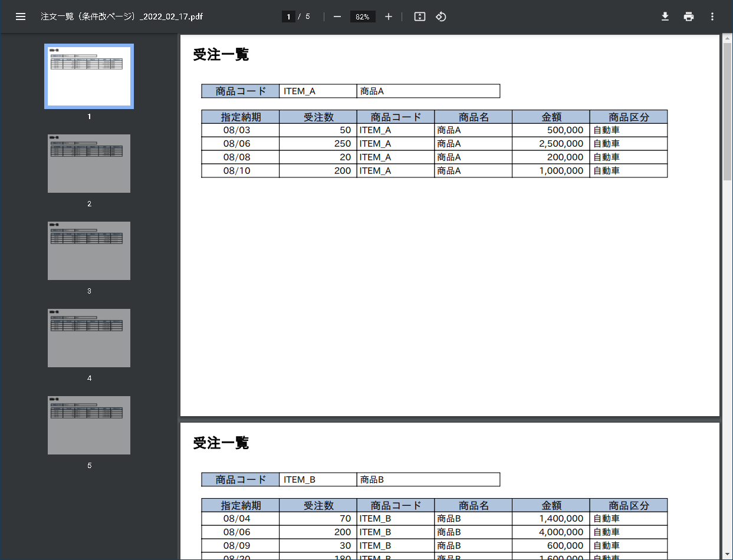The width and height of the screenshot is (733, 560).
Task: Print the PDF document
Action: tap(689, 17)
